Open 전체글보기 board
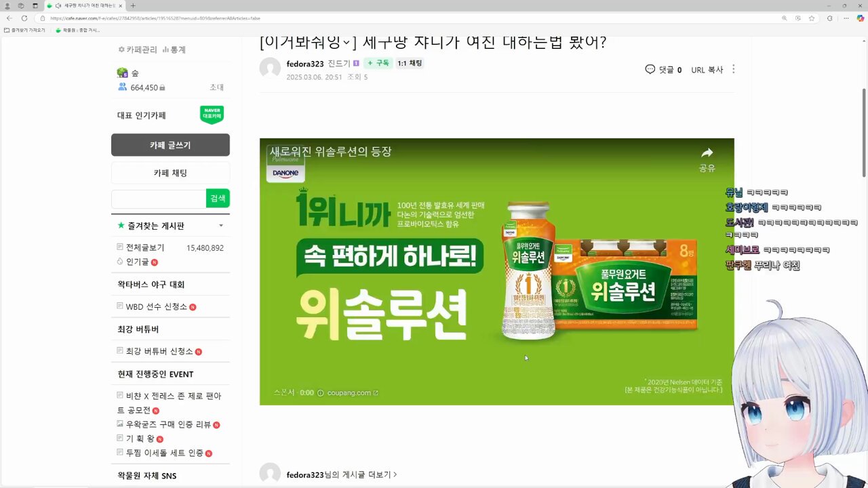This screenshot has width=868, height=488. tap(145, 248)
